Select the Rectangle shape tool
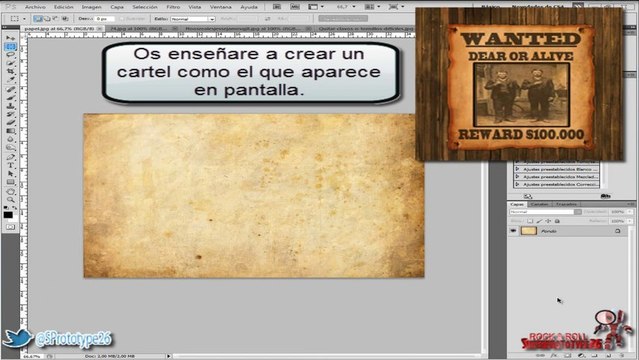 10,182
